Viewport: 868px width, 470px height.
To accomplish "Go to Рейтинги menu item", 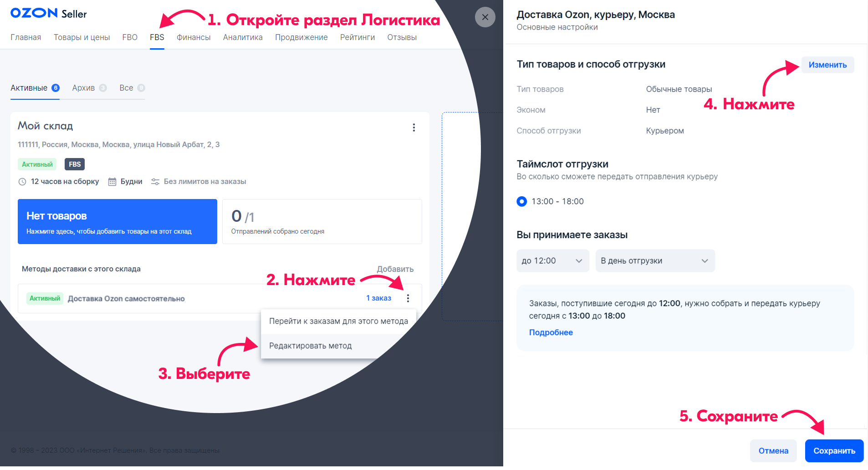I will 357,37.
